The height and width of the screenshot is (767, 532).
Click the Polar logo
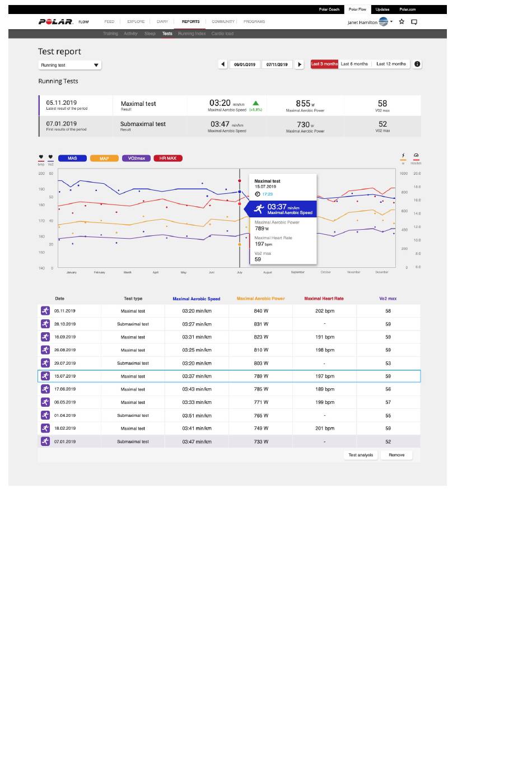(x=55, y=22)
